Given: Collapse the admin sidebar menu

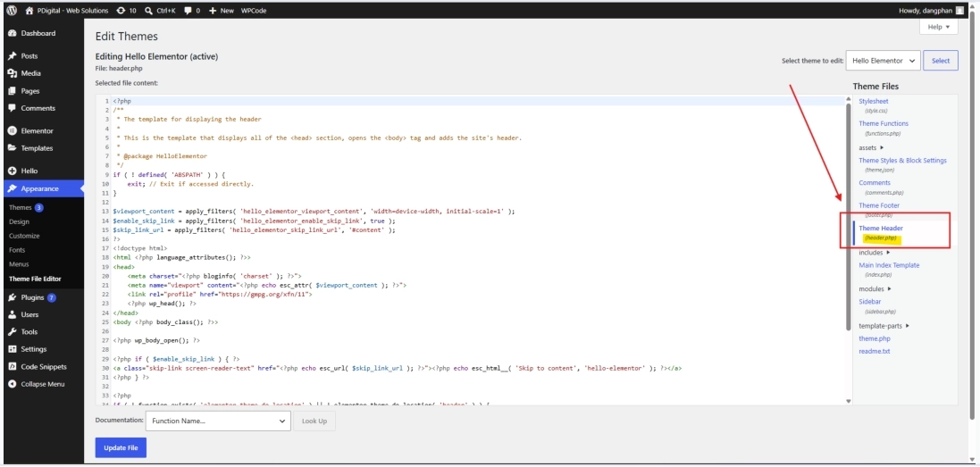Looking at the screenshot, I should [43, 384].
